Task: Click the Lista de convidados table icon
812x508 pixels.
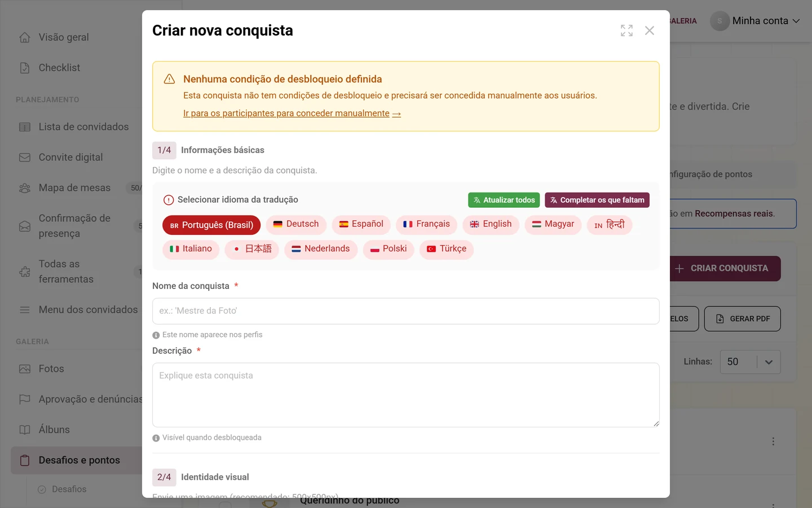Action: [25, 127]
